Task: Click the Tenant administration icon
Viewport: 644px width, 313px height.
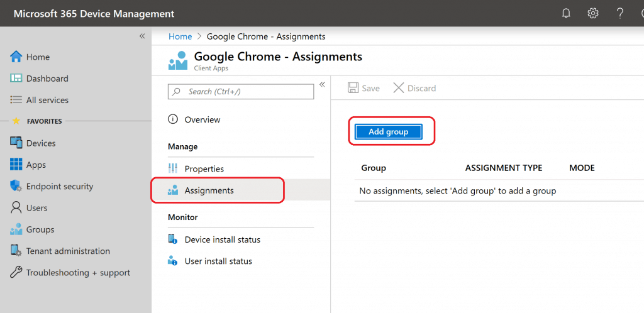Action: pyautogui.click(x=16, y=251)
